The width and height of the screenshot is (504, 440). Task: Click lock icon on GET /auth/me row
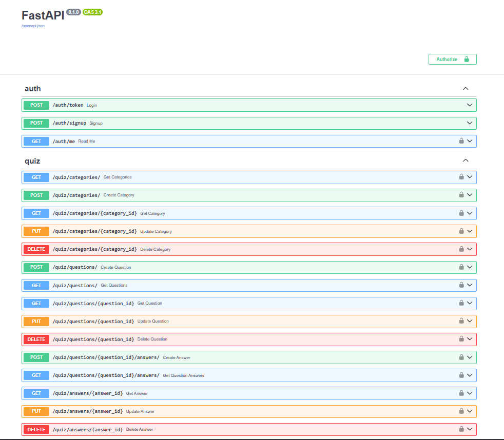(x=461, y=141)
